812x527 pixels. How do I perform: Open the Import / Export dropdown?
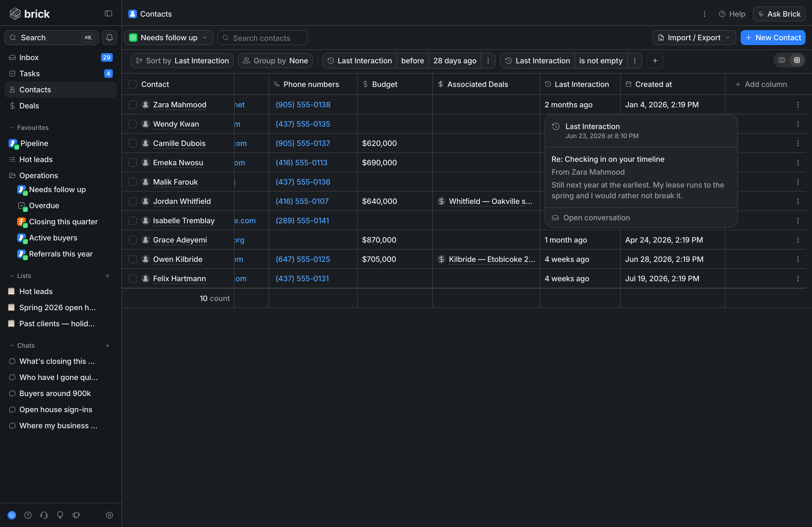click(x=694, y=38)
